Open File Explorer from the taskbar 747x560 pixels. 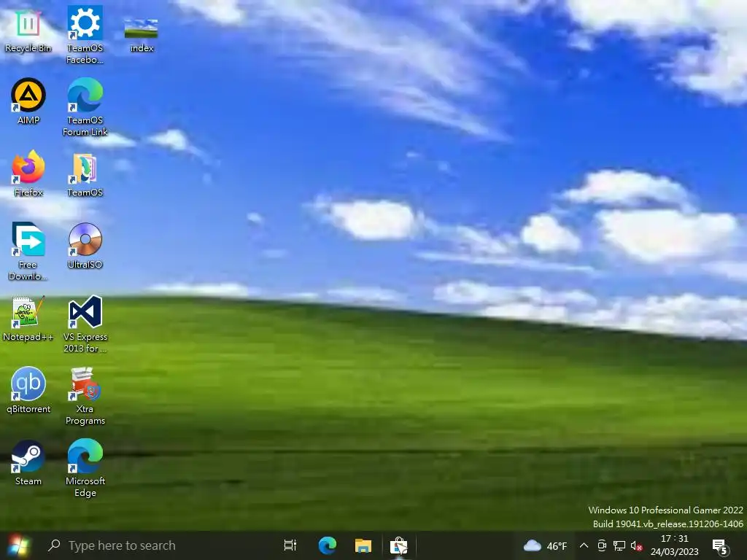(x=363, y=545)
